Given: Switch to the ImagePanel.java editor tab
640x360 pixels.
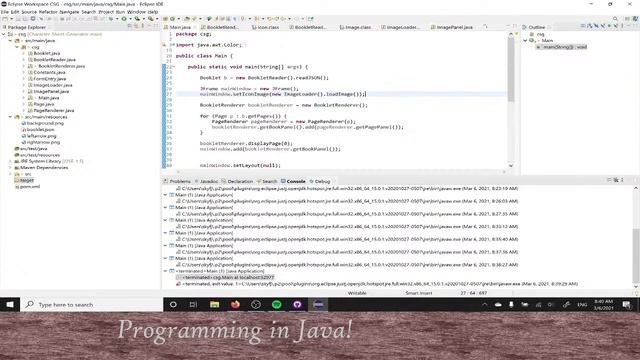Looking at the screenshot, I should 451,27.
